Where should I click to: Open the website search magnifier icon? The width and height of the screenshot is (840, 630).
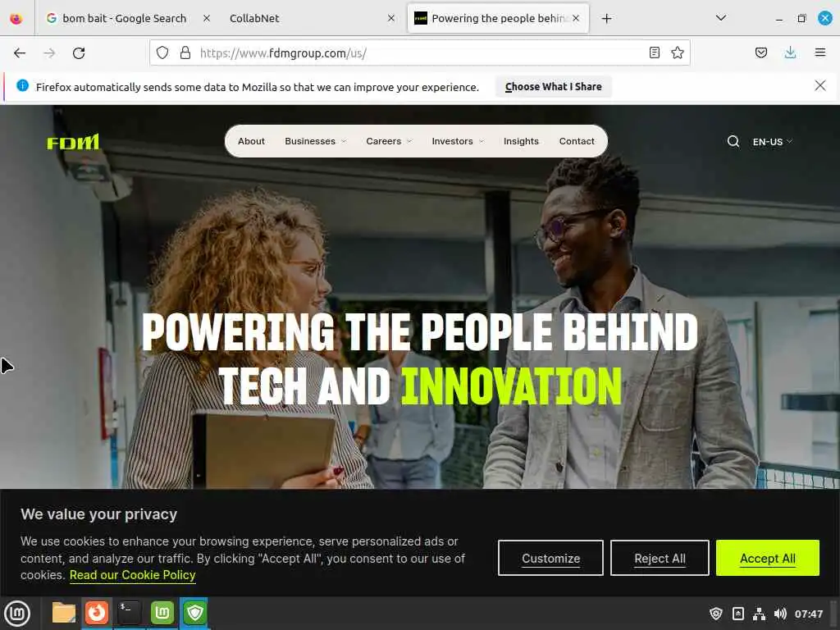(733, 141)
